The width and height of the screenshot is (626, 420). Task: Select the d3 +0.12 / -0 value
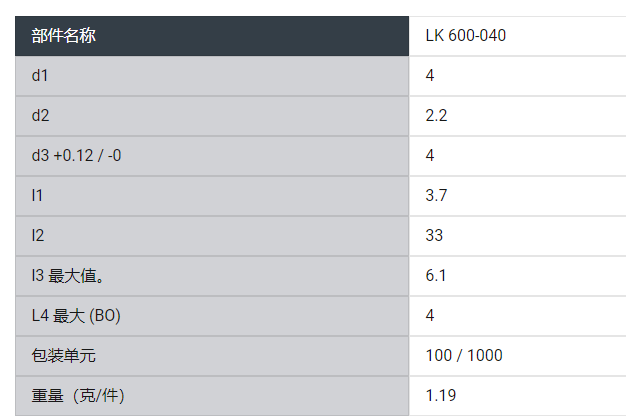pos(430,156)
